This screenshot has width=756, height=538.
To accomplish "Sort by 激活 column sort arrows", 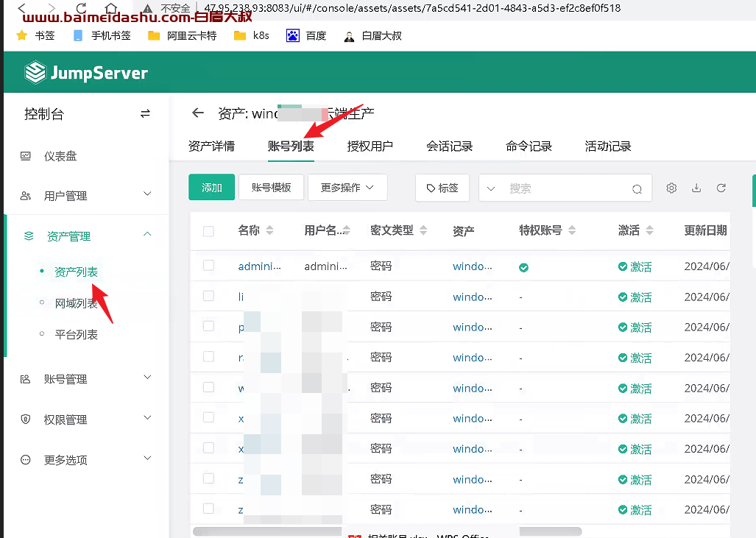I will click(649, 230).
